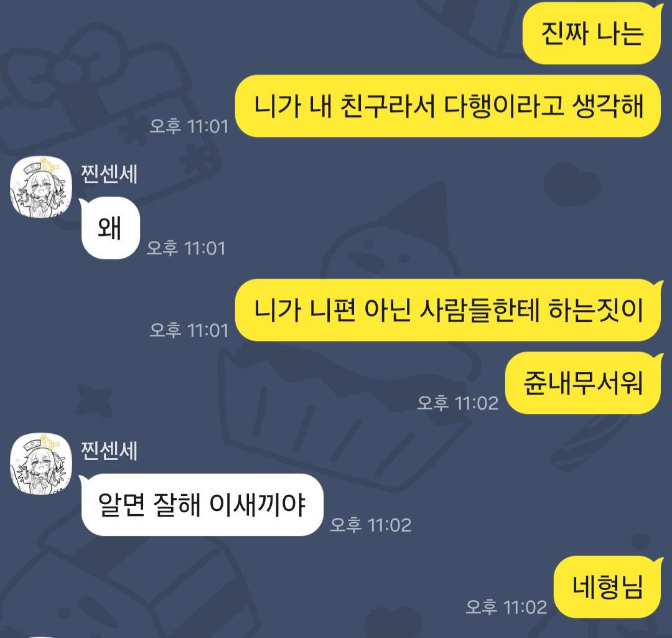Open 찐센세's profile picture beside '왜'
Screen dimensions: 672x638
41,187
